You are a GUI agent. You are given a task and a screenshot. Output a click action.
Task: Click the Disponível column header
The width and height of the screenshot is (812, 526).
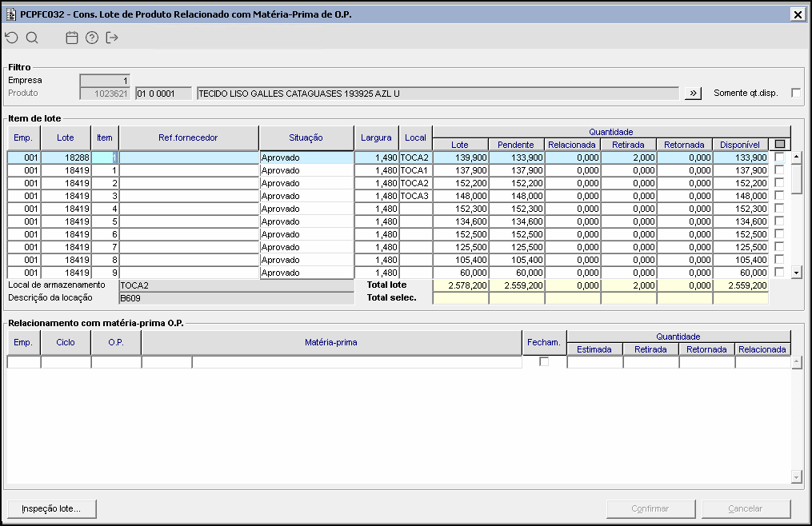coord(740,145)
